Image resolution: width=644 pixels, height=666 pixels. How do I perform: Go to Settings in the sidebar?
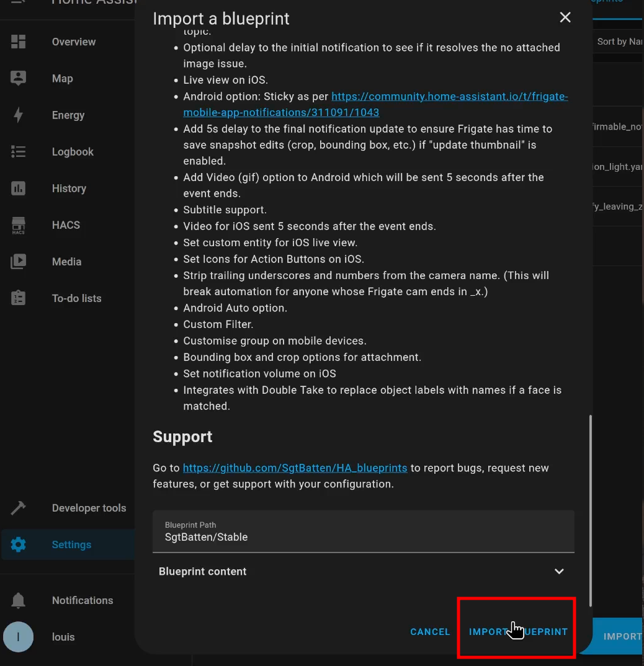tap(71, 544)
